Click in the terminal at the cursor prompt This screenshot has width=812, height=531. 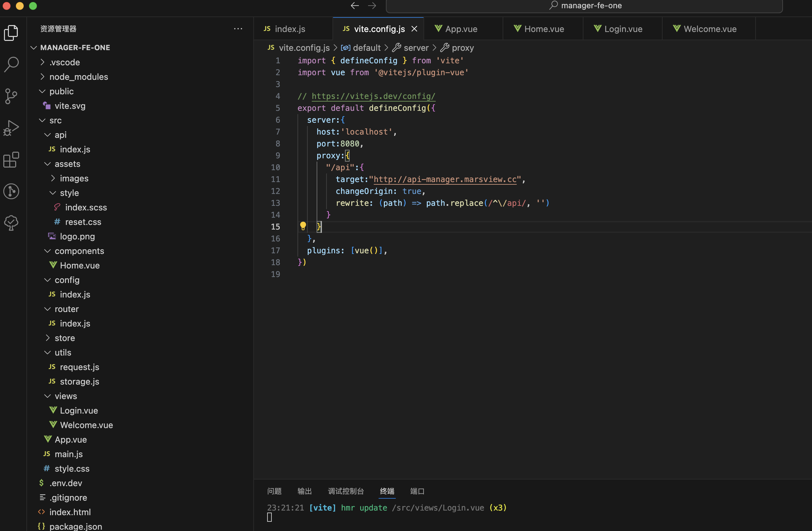(269, 517)
